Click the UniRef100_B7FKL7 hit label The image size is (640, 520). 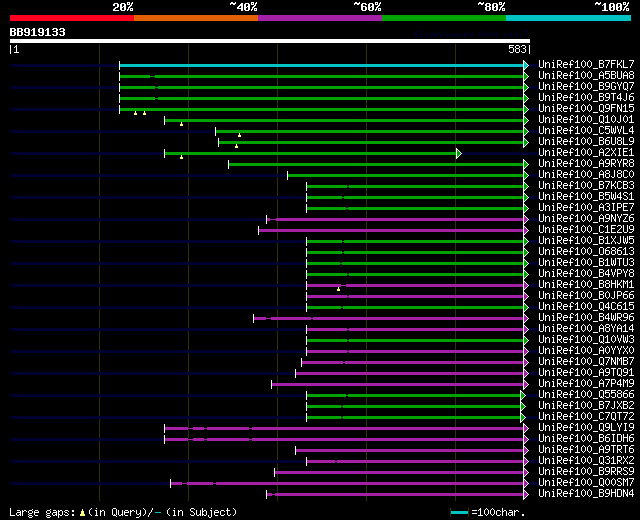tap(586, 64)
